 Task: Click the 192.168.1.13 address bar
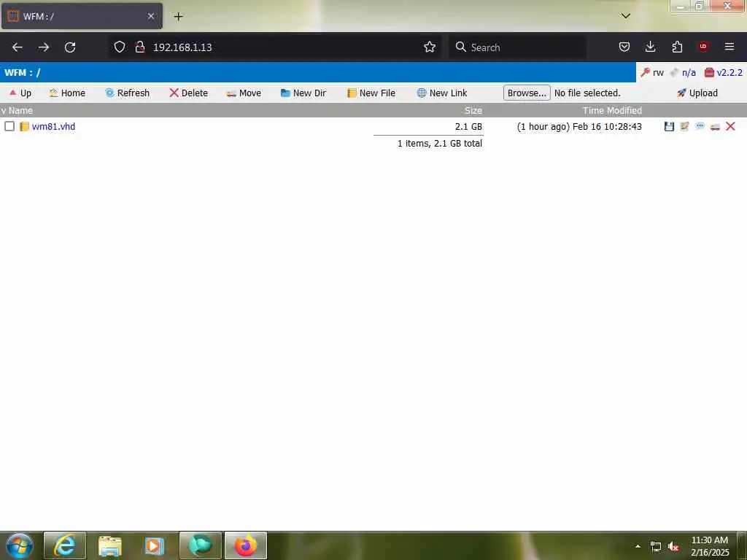[x=276, y=47]
